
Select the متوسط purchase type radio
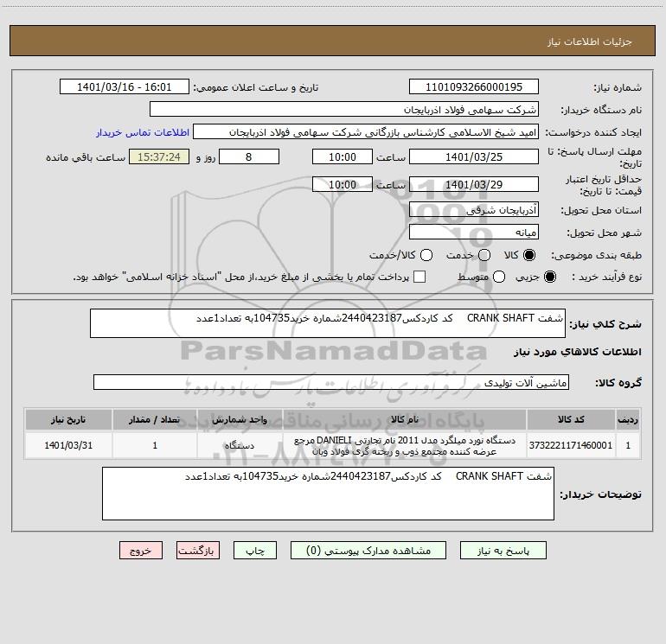coord(499,277)
